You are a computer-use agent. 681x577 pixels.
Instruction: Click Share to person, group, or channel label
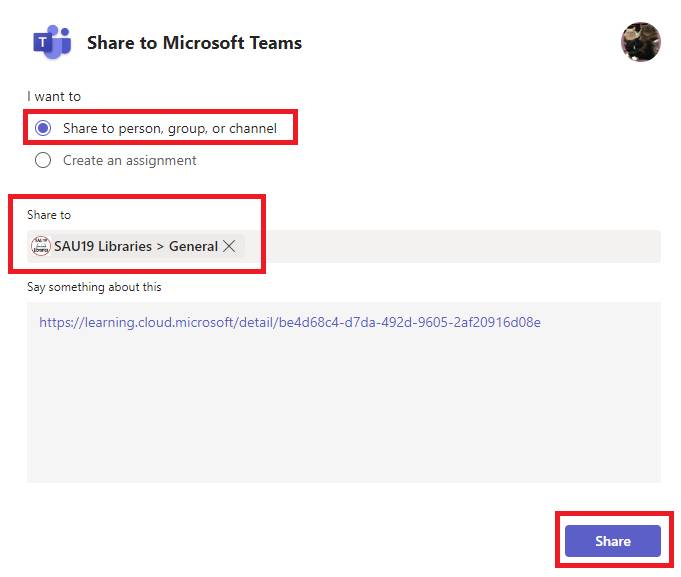[x=170, y=128]
